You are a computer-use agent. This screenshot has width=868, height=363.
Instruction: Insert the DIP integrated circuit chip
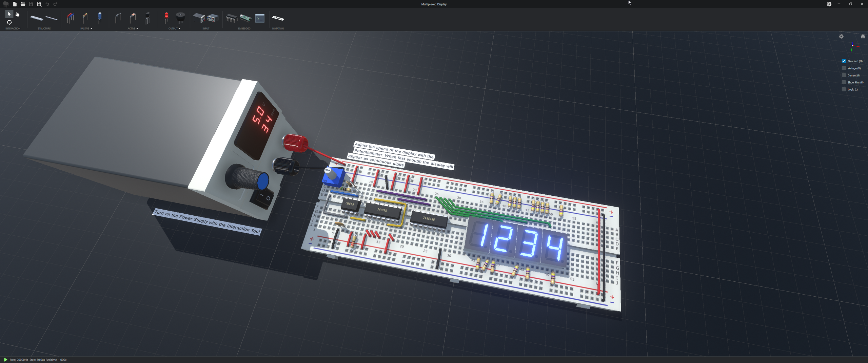tap(231, 18)
